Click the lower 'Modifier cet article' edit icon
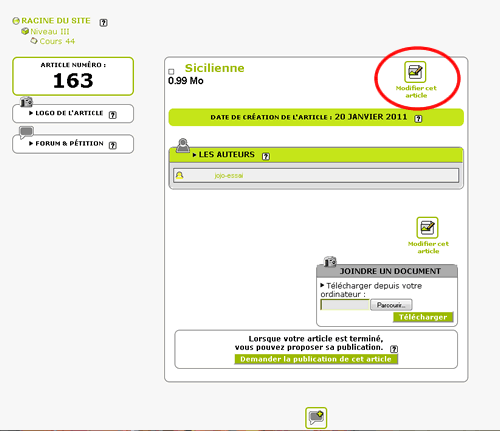This screenshot has height=431, width=500. 427,228
